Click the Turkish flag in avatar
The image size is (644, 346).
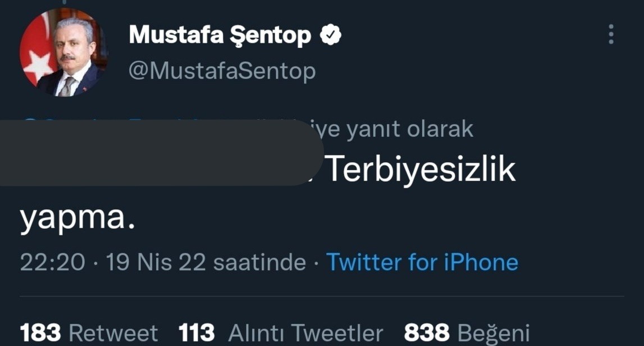tap(35, 53)
